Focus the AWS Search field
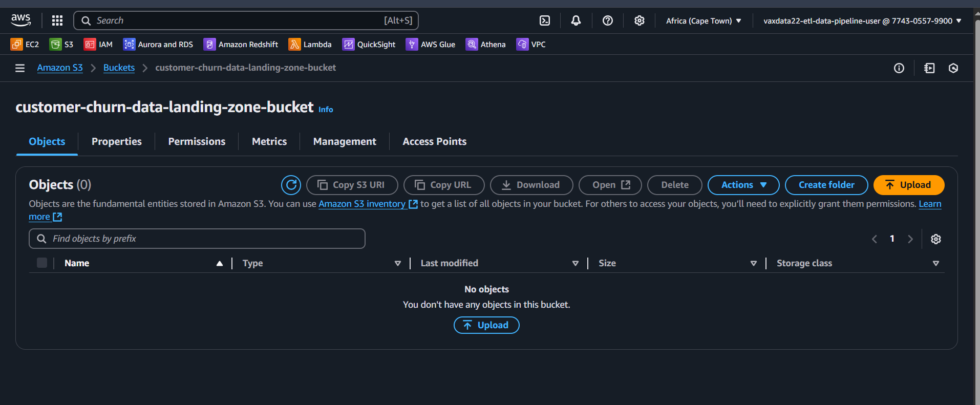 pyautogui.click(x=246, y=20)
